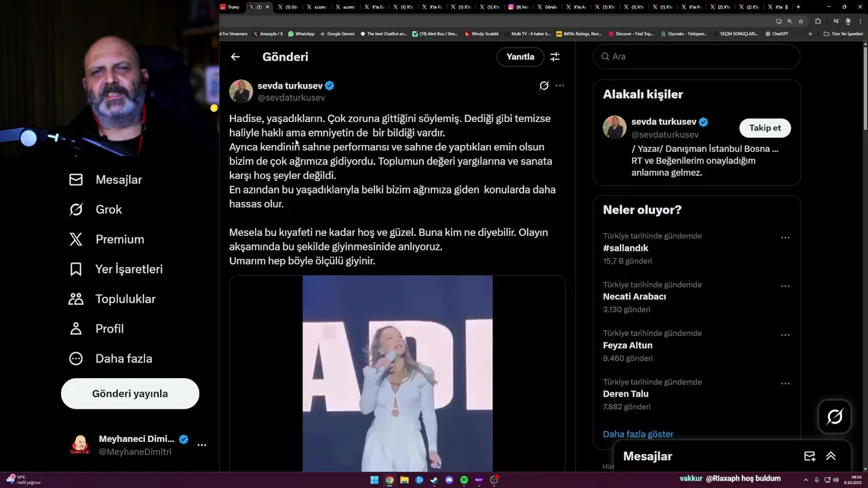
Task: Click the page vertical scrollbar
Action: click(x=865, y=88)
